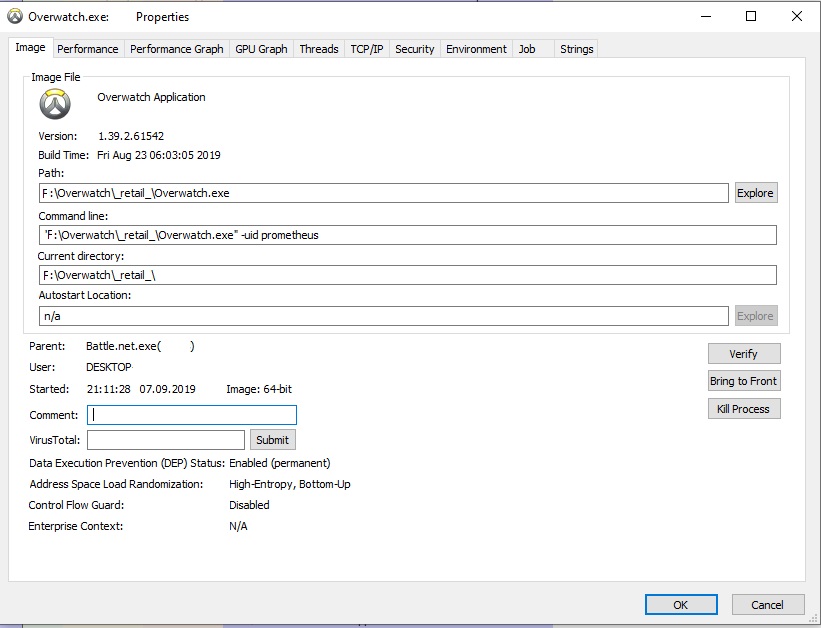Click the VirusTotal text field

[165, 440]
